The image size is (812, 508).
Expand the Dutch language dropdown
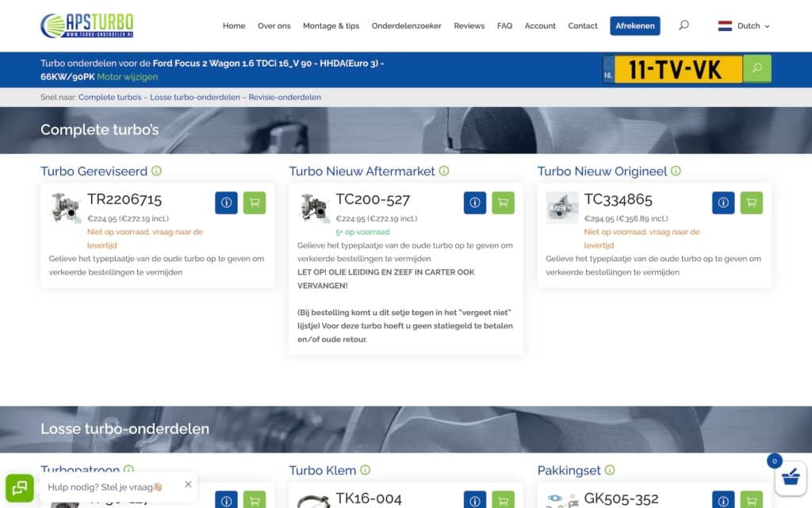[753, 26]
